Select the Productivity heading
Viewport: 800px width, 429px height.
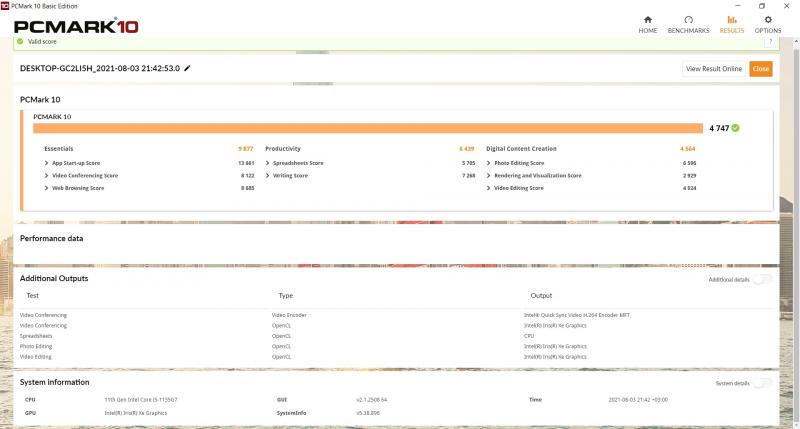click(283, 149)
